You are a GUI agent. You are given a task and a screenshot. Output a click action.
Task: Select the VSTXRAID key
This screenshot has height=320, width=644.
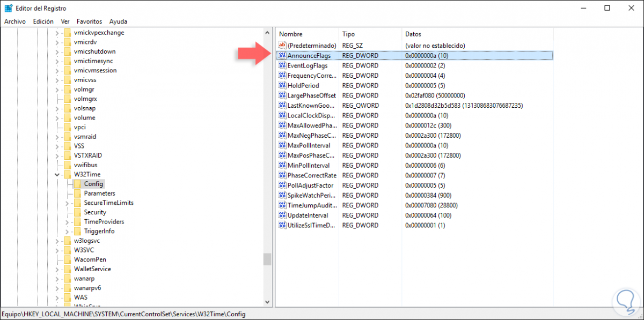88,155
